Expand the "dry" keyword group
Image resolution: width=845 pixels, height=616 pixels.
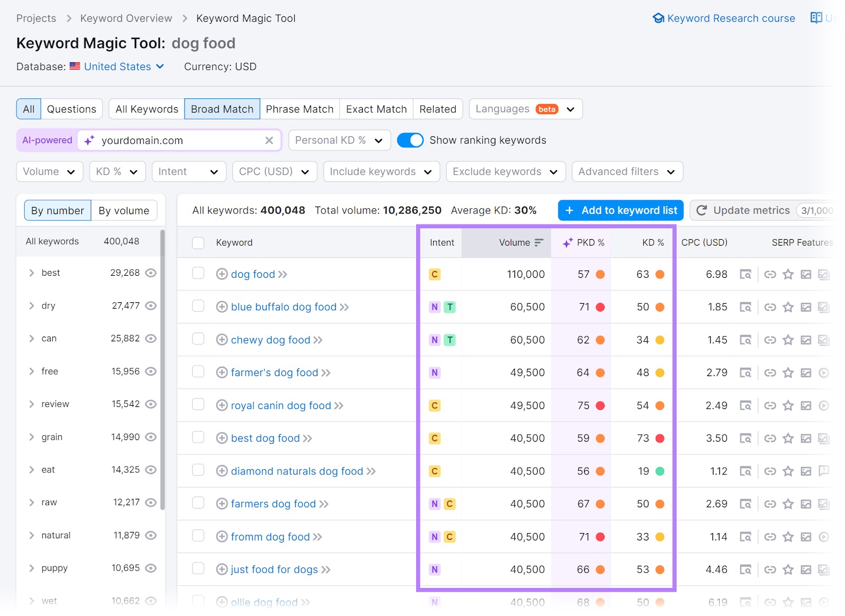(x=31, y=305)
